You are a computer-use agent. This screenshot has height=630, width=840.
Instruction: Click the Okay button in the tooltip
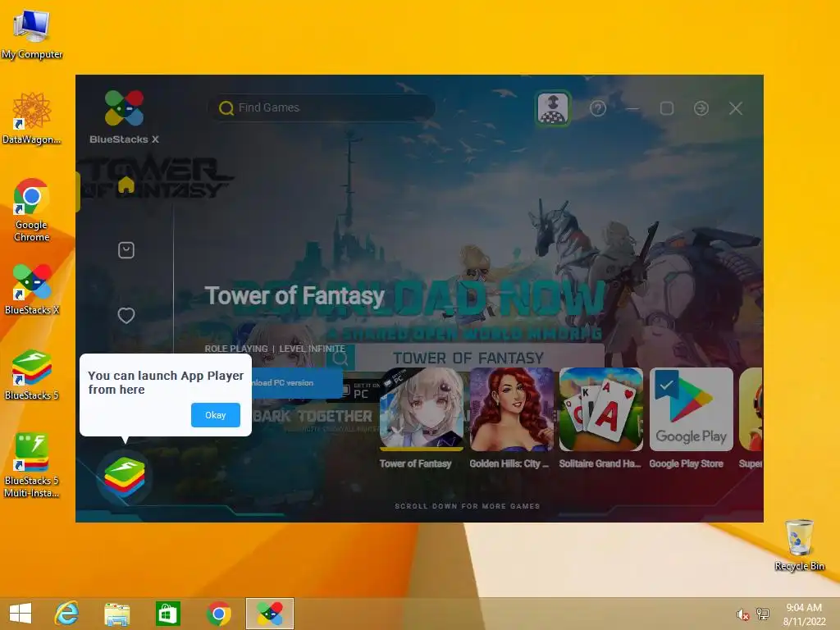pos(216,415)
